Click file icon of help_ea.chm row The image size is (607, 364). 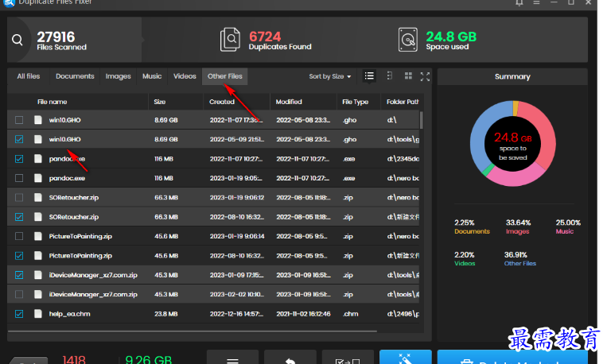pyautogui.click(x=38, y=314)
